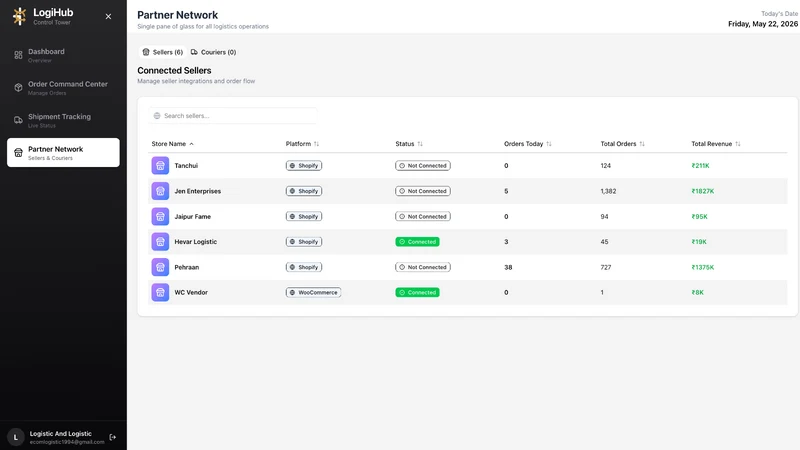The image size is (800, 450).
Task: Click Tanchui's ₹211K revenue value
Action: 701,166
